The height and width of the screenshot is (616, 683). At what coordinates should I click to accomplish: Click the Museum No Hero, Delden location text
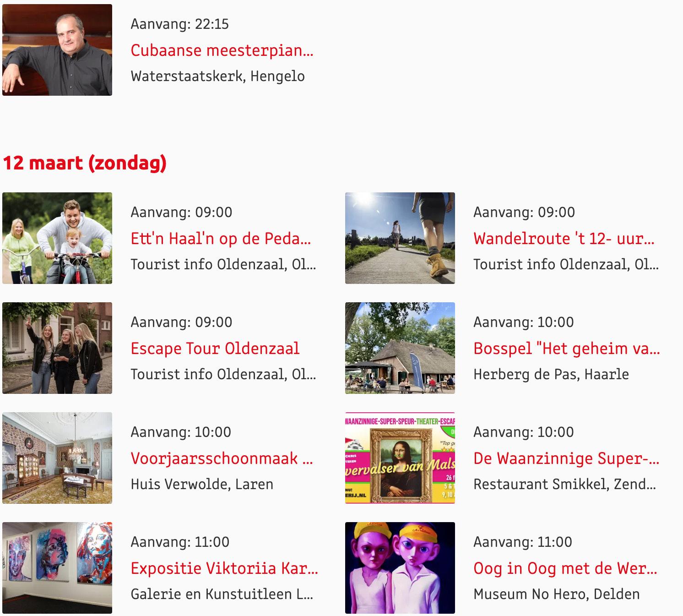pyautogui.click(x=557, y=594)
